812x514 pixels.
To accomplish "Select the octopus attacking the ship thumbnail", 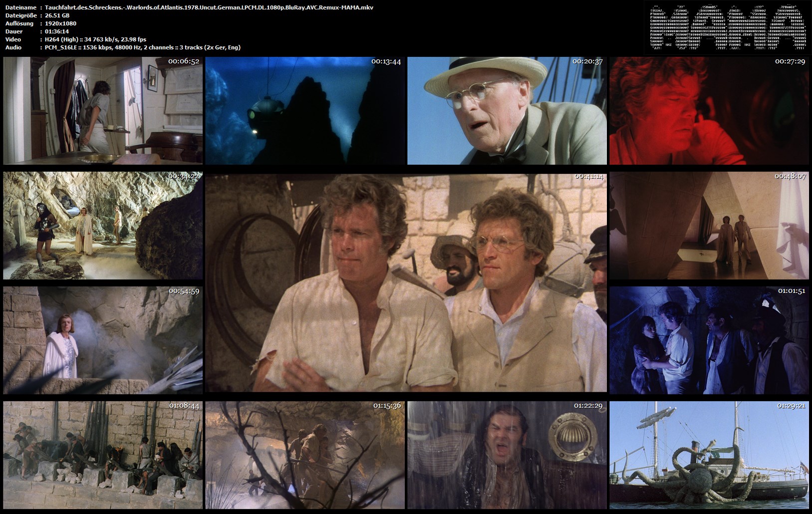I will 709,455.
